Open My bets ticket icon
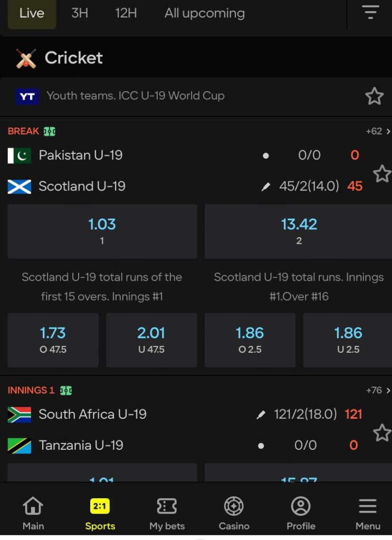This screenshot has width=392, height=540. pos(167,513)
